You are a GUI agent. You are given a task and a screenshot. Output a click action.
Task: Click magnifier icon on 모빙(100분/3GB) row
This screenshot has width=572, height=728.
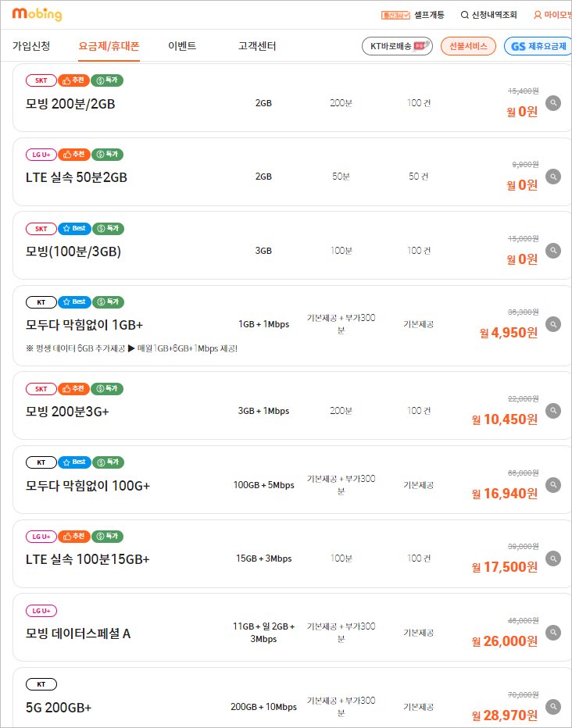point(553,251)
